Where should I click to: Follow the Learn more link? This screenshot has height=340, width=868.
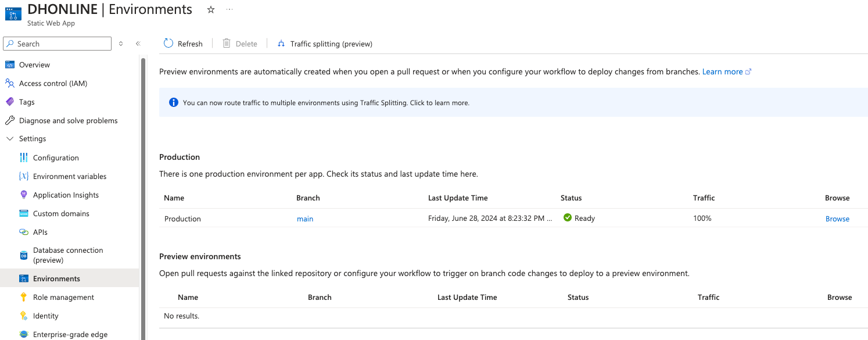722,71
